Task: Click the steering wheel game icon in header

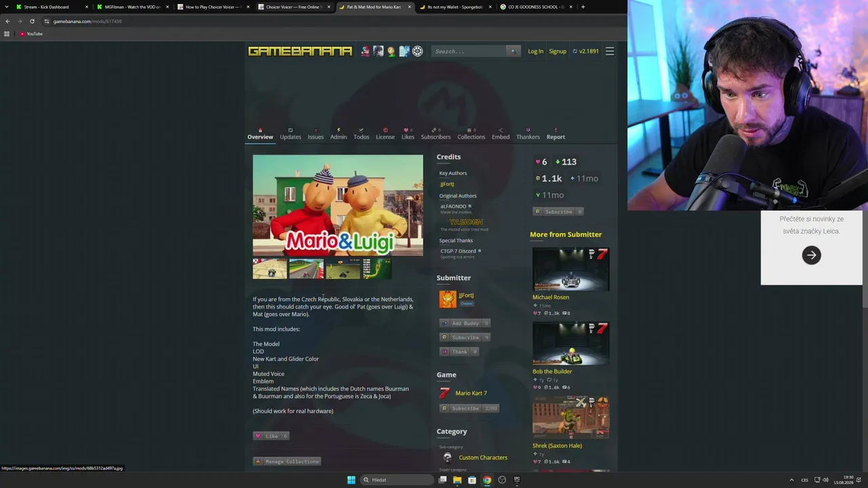Action: (x=418, y=51)
